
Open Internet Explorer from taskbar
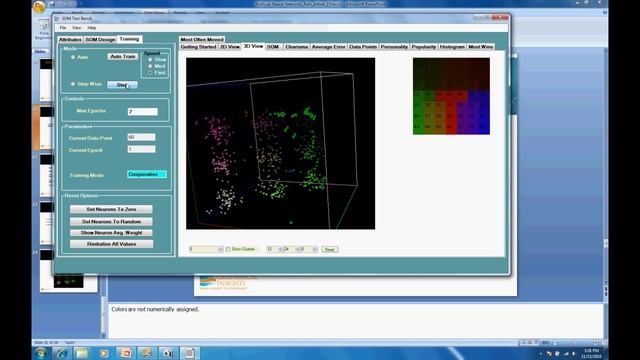click(61, 353)
